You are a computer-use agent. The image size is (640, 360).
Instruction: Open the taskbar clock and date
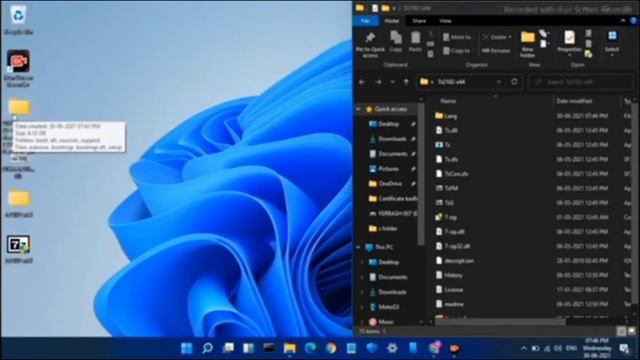pos(596,348)
